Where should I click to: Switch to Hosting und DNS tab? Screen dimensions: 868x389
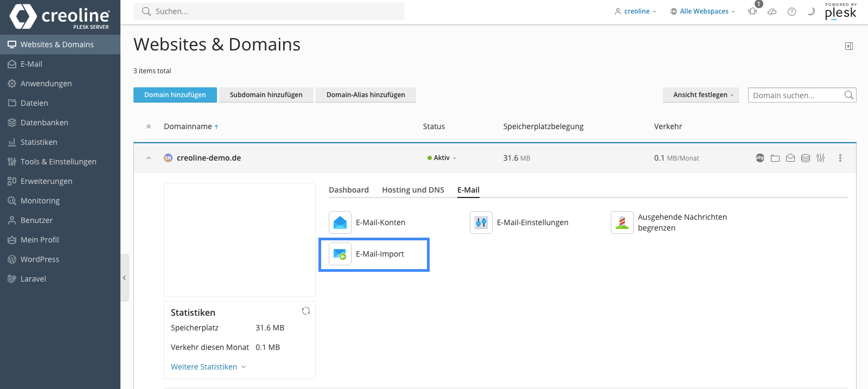[413, 190]
